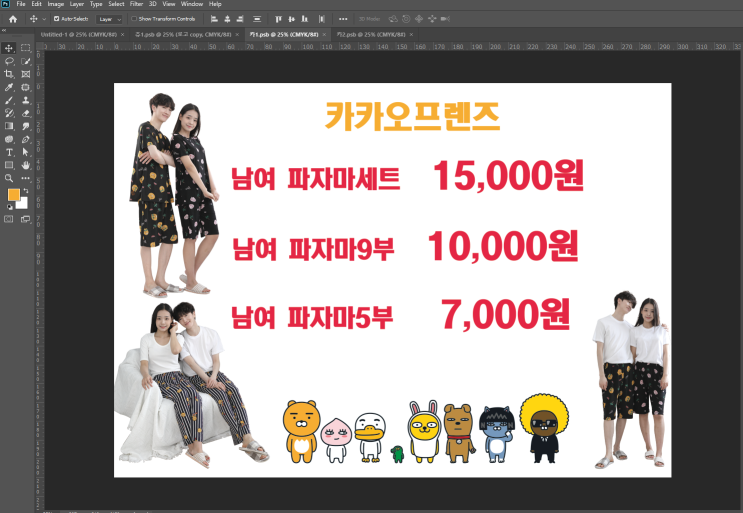Align top edges
The image size is (743, 513).
pyautogui.click(x=279, y=19)
